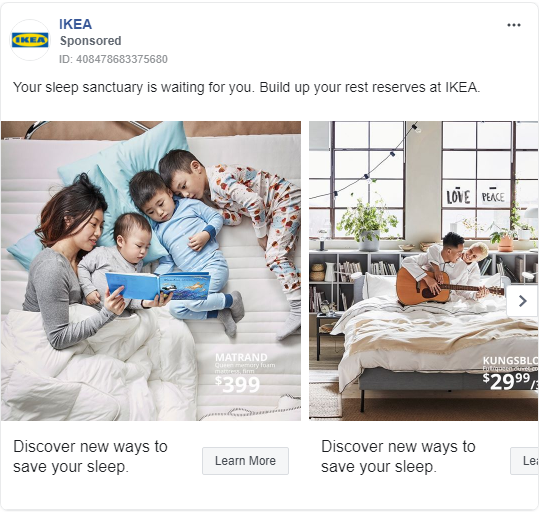Open the KUNGSBLOMMA bedroom guitar photo

(x=424, y=271)
